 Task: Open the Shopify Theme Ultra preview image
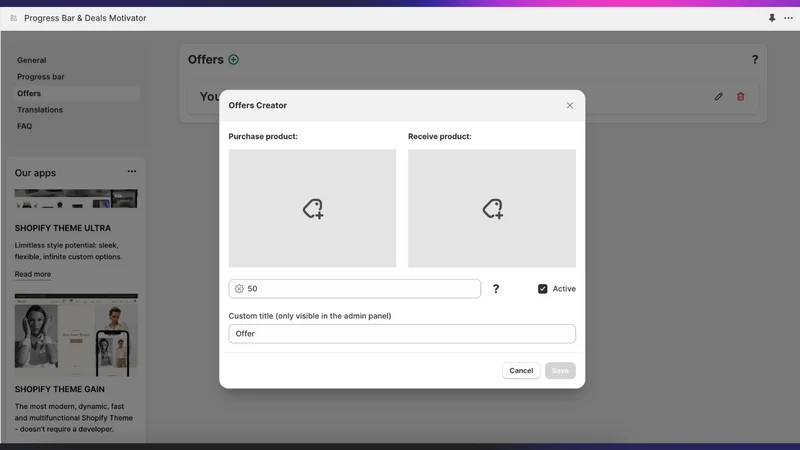tap(76, 198)
